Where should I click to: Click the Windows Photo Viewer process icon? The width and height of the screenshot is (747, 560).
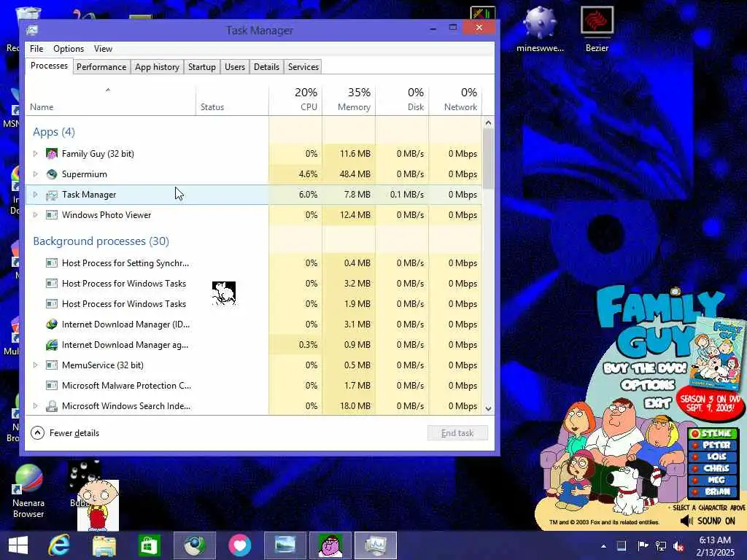pyautogui.click(x=52, y=215)
